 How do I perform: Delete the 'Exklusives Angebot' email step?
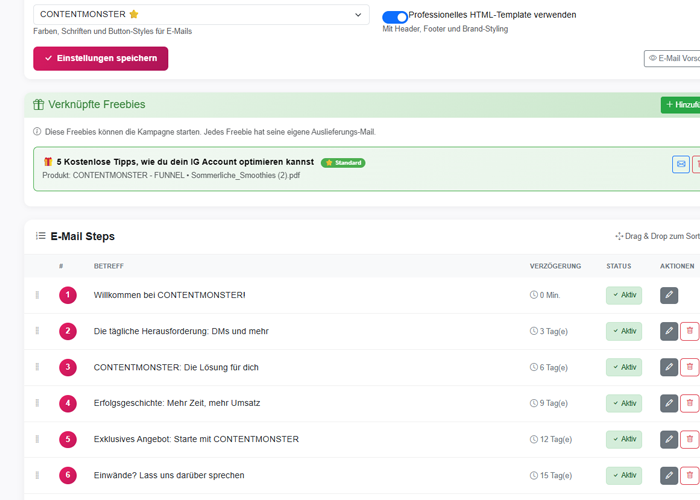pyautogui.click(x=689, y=439)
